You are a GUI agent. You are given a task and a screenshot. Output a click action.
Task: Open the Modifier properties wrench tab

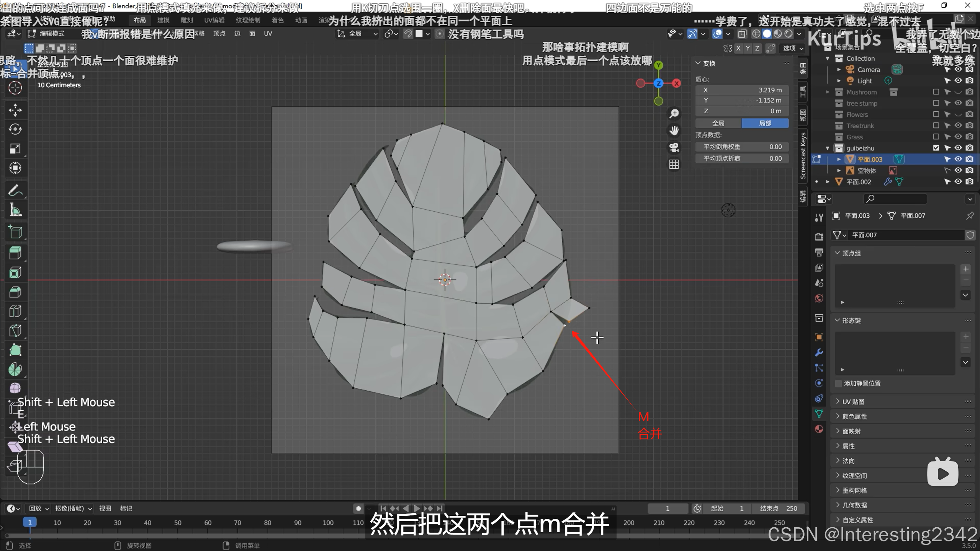[819, 352]
